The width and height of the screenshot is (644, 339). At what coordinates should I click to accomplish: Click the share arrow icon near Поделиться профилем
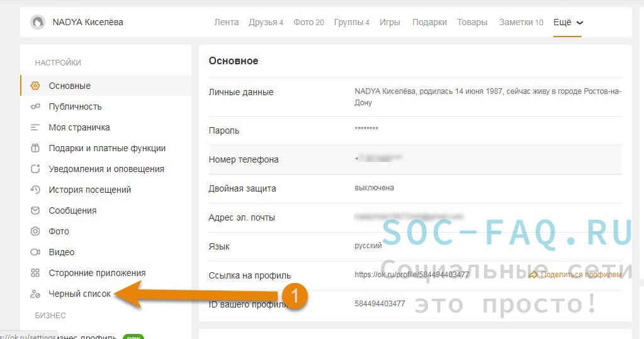pyautogui.click(x=533, y=275)
